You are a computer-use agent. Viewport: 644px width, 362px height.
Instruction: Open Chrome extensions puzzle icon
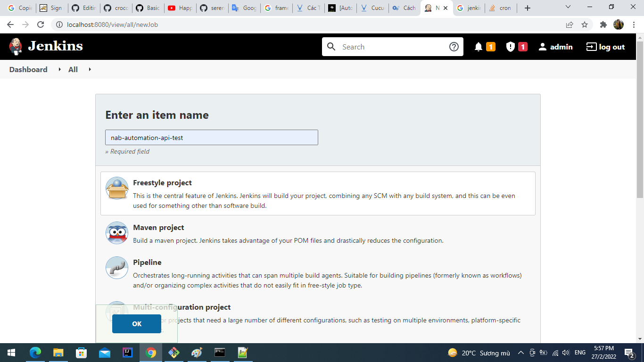point(603,25)
